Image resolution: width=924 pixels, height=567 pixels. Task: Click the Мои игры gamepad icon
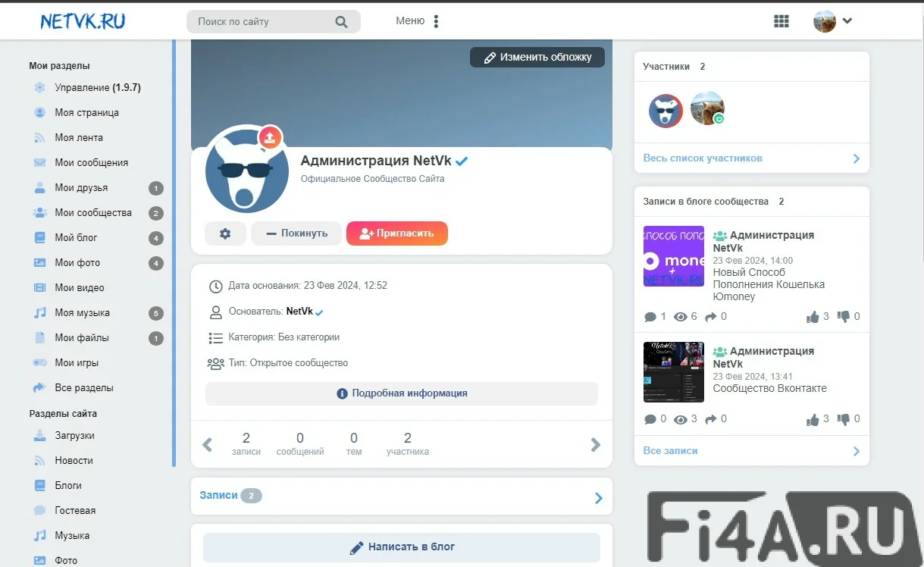pyautogui.click(x=40, y=363)
